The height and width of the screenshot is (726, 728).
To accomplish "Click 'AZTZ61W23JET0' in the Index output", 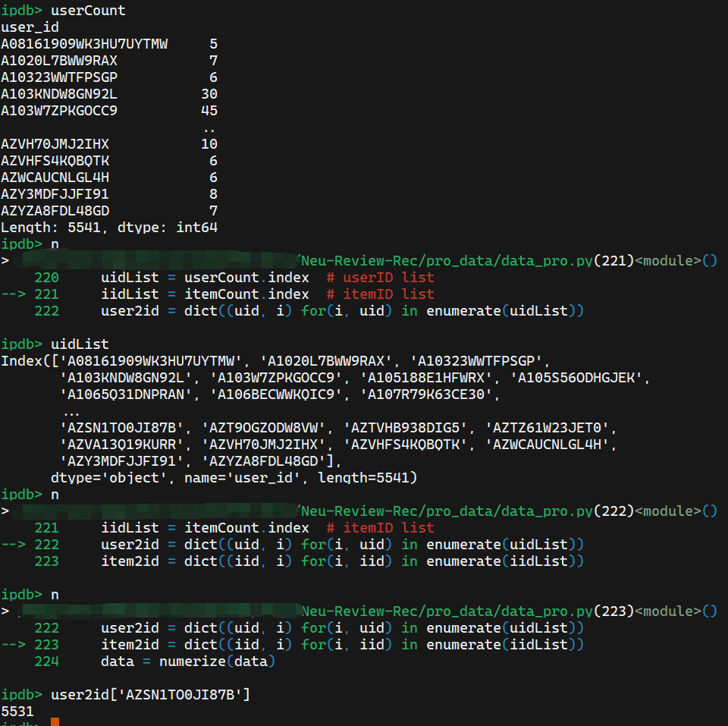I will point(547,428).
